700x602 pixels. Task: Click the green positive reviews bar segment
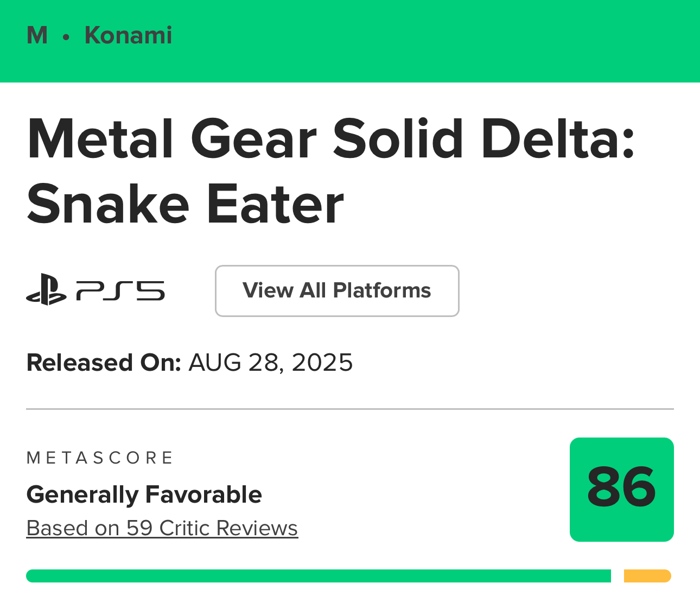click(318, 576)
